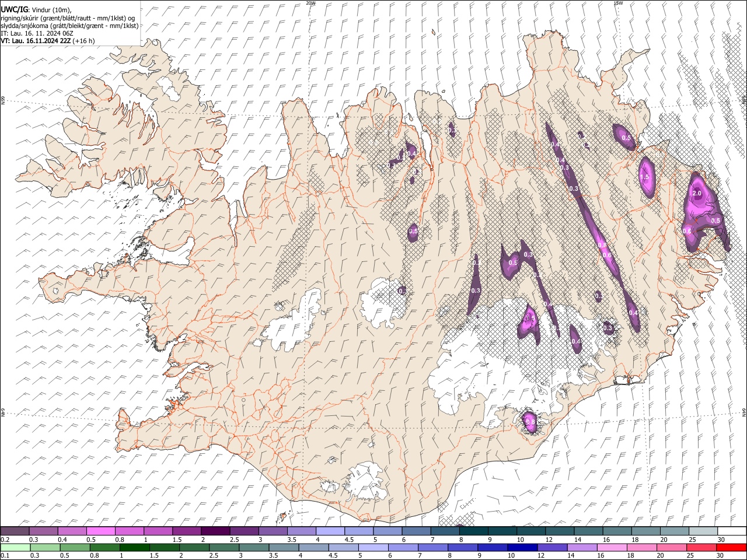Pick bottom-row pink swatch between 18 and 20
The height and width of the screenshot is (560, 747).
coord(642,547)
